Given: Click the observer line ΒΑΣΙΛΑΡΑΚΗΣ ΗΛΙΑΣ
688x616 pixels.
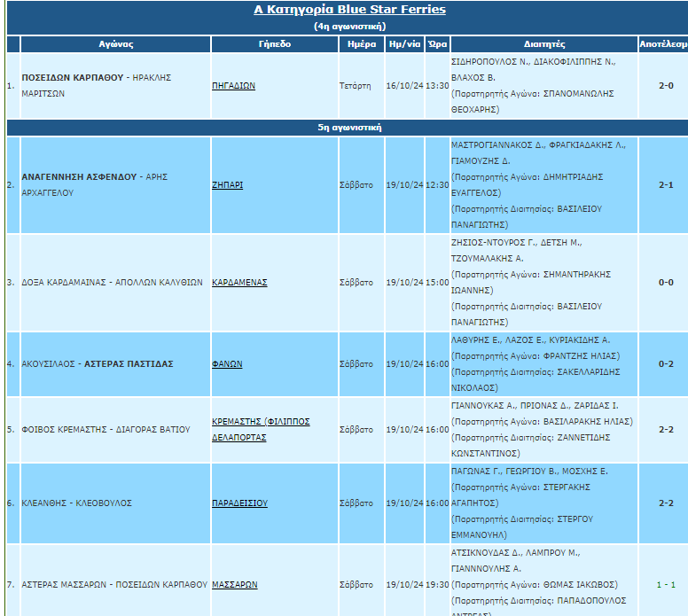Looking at the screenshot, I should pos(542,421).
